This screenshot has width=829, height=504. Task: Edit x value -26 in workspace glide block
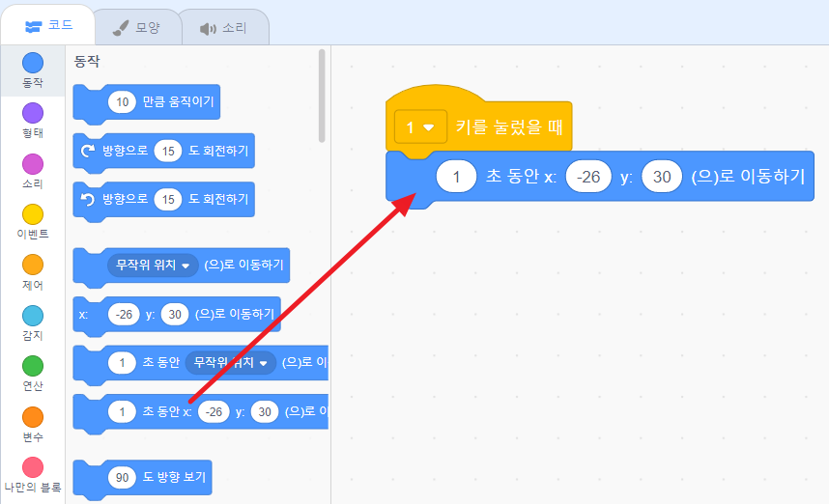[x=588, y=177]
